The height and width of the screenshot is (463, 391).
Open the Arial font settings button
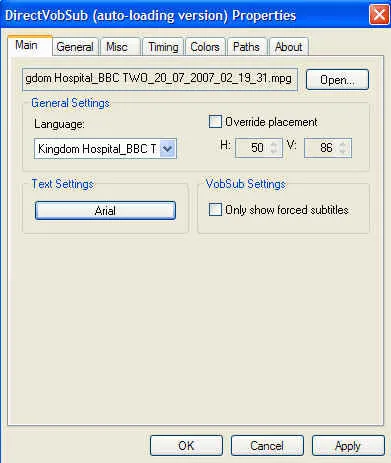pyautogui.click(x=105, y=211)
